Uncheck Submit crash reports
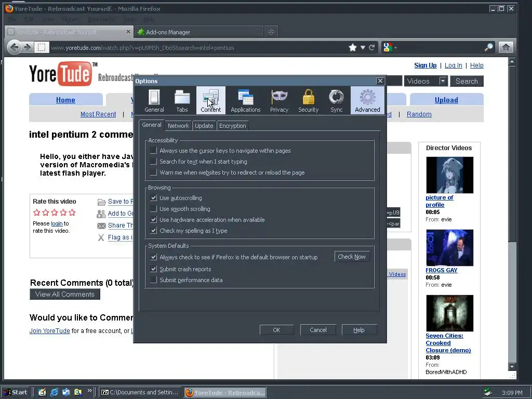This screenshot has width=532, height=399. coord(153,269)
